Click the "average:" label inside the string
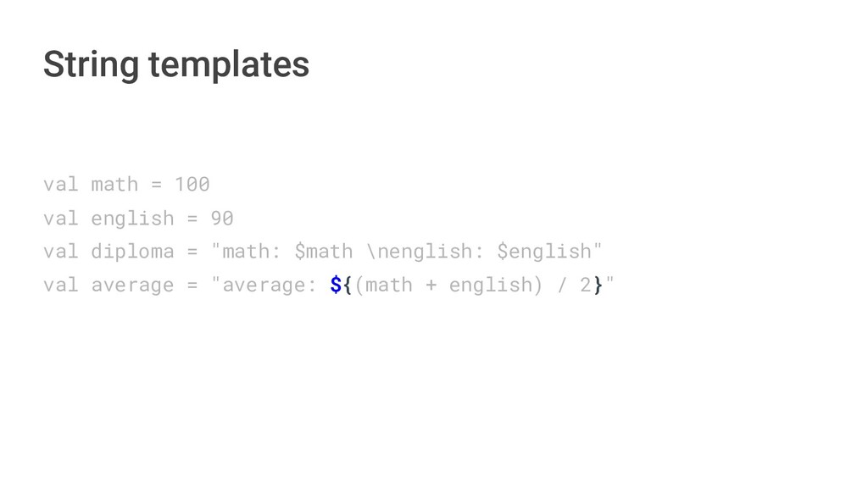 pyautogui.click(x=270, y=285)
